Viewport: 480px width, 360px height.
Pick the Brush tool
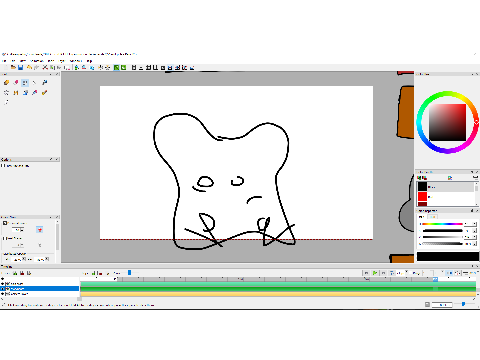pos(44,93)
